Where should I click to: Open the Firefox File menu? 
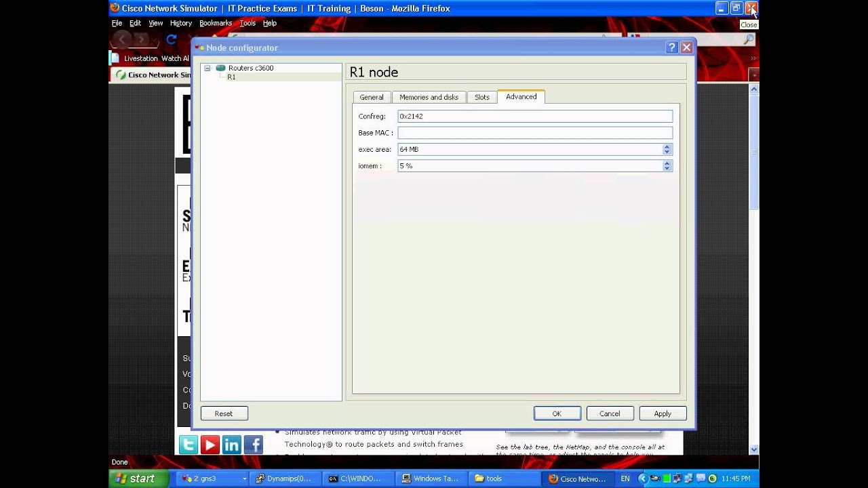click(117, 23)
